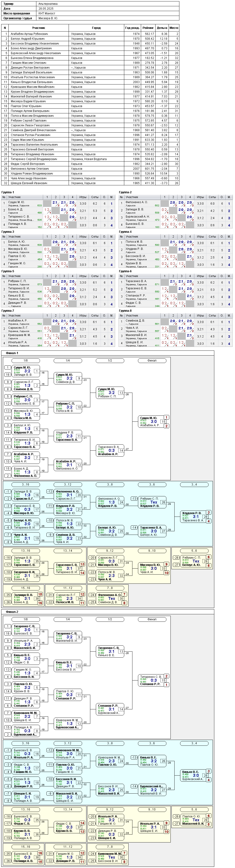Screen dimensions: 235x868
Task: Select the Финал-1 section title
Action: [x=12, y=353]
